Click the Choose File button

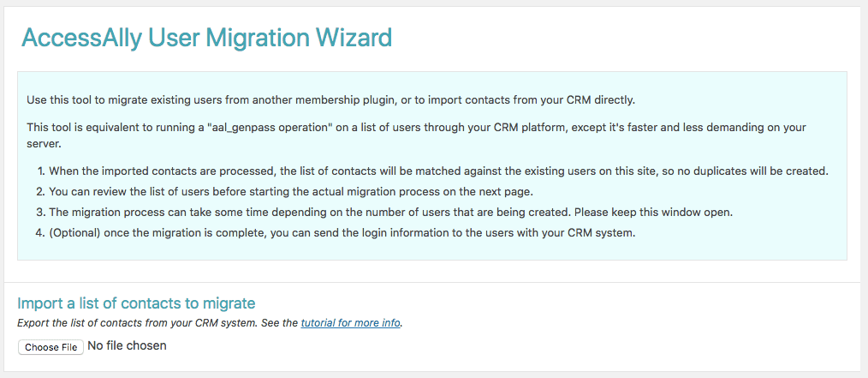click(51, 347)
